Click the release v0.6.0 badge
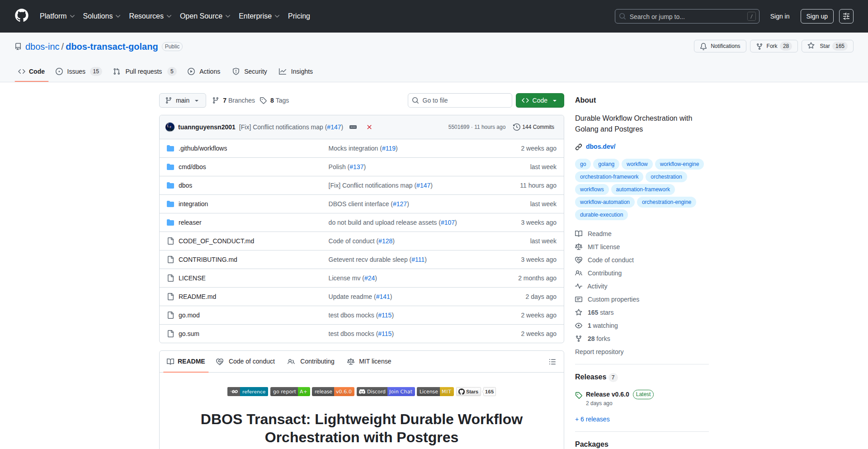868x449 pixels. tap(333, 392)
